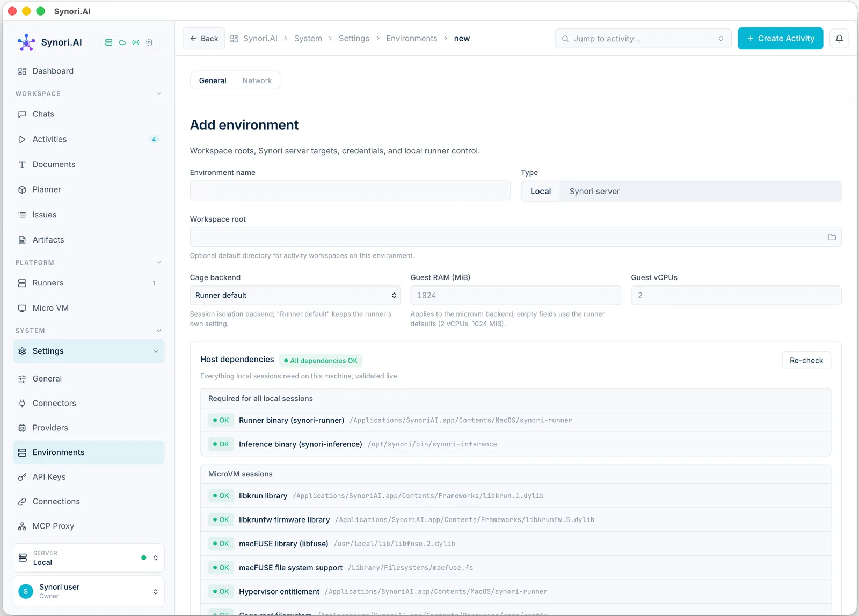The image size is (859, 616).
Task: Open Artifacts section
Action: pos(89,240)
